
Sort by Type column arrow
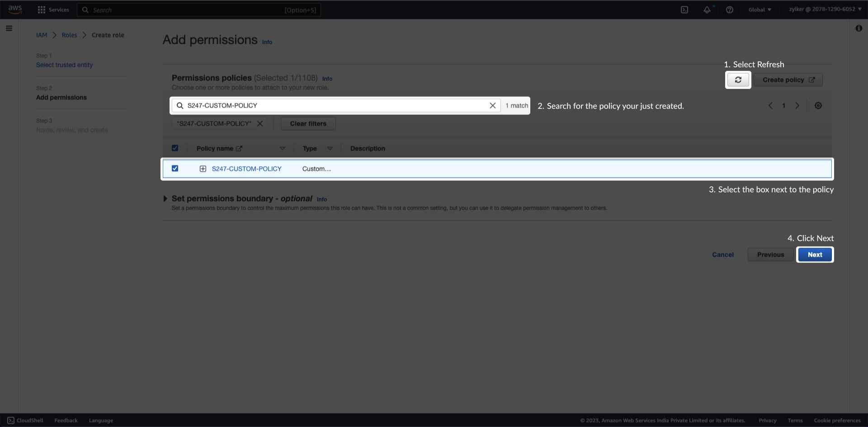pyautogui.click(x=330, y=149)
